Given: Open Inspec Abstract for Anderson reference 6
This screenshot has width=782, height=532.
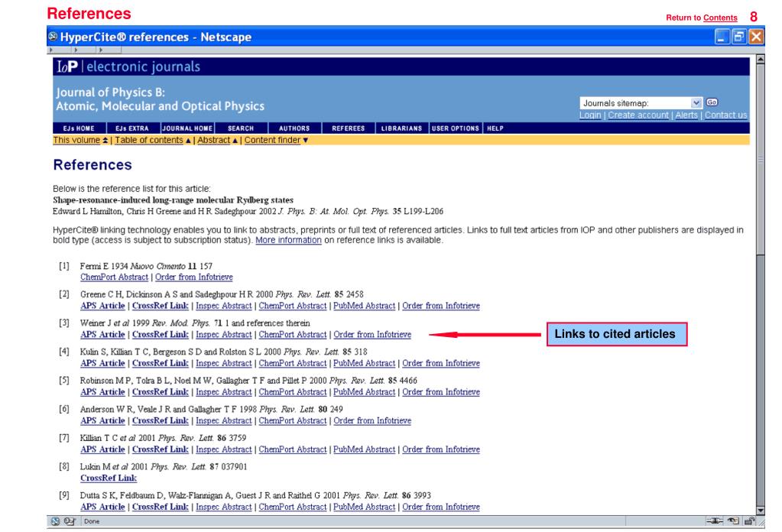Looking at the screenshot, I should (x=223, y=421).
